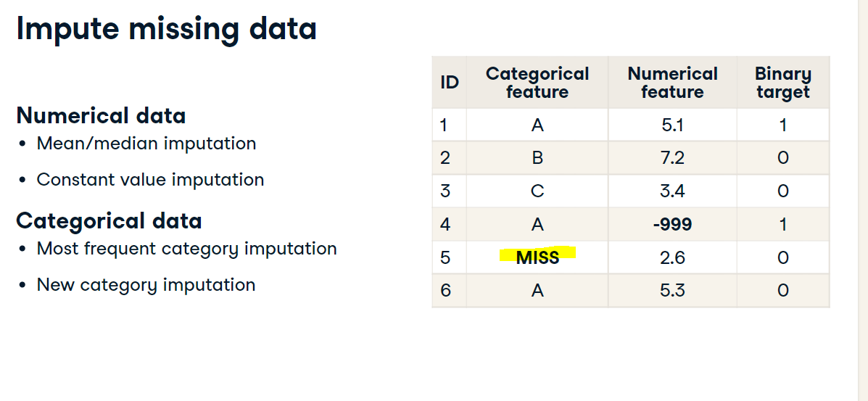Screen dimensions: 868x401
Task: Click category B in row 2
Action: (537, 158)
